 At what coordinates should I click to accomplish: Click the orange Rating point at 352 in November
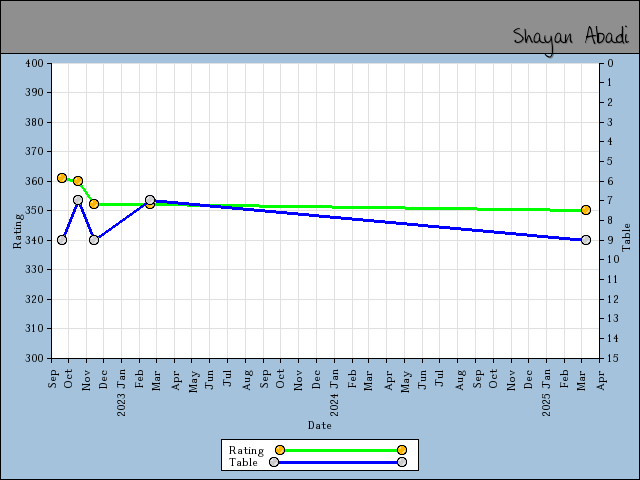94,204
